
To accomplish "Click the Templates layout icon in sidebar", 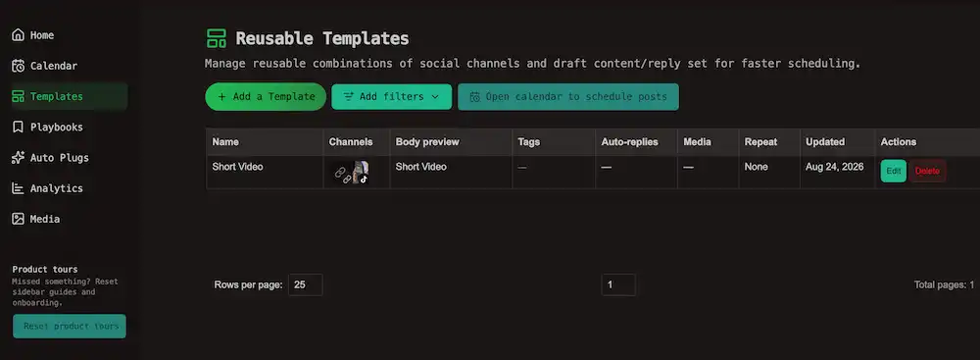I will pyautogui.click(x=18, y=96).
